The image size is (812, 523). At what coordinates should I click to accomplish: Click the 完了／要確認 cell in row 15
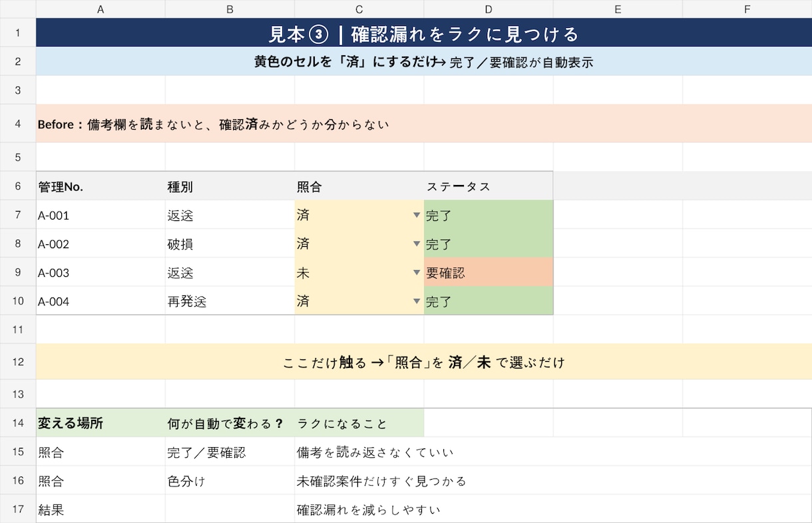point(230,452)
